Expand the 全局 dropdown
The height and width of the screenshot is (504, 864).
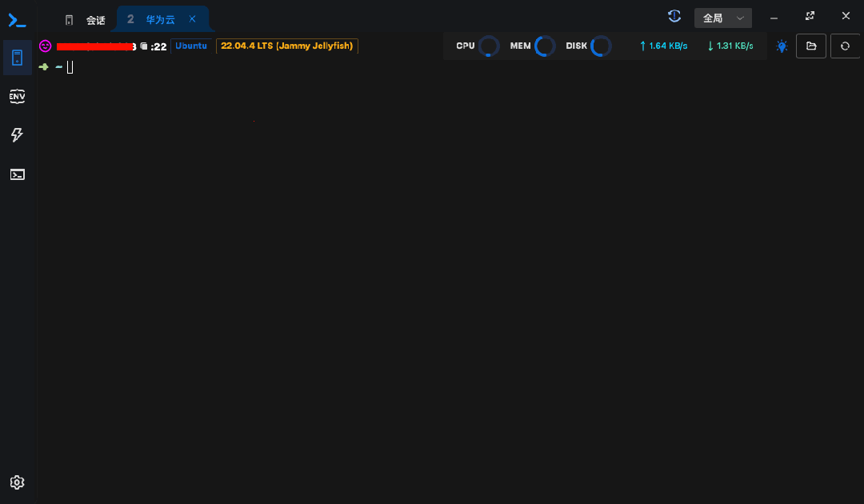coord(723,18)
